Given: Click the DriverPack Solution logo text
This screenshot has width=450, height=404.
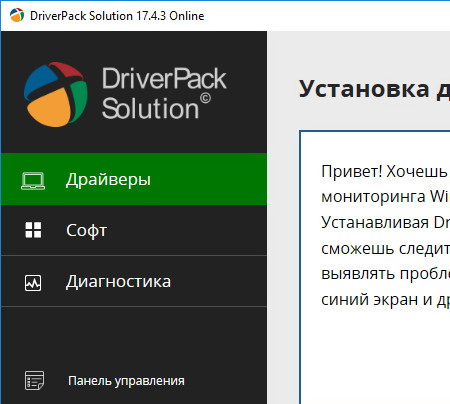Looking at the screenshot, I should [x=164, y=93].
